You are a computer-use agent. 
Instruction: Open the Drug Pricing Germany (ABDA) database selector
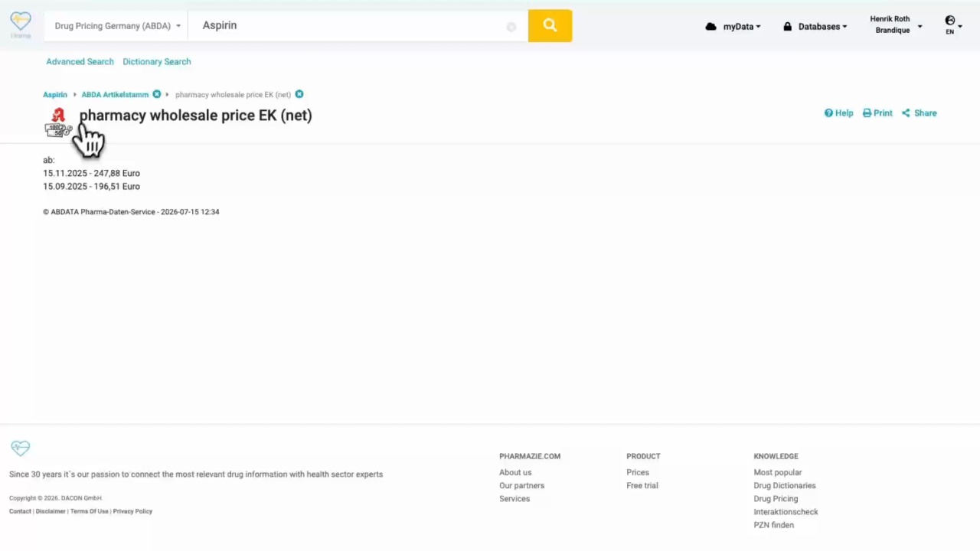pos(117,26)
